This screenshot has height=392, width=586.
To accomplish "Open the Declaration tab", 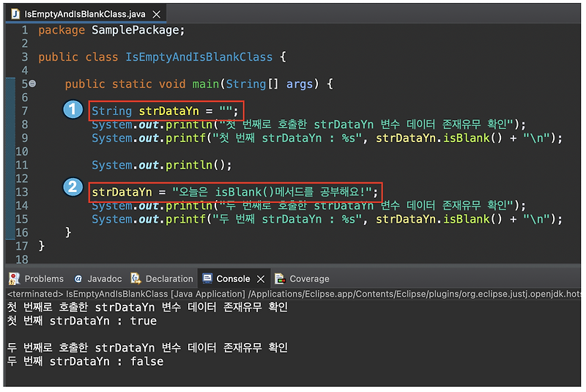I will pos(162,279).
